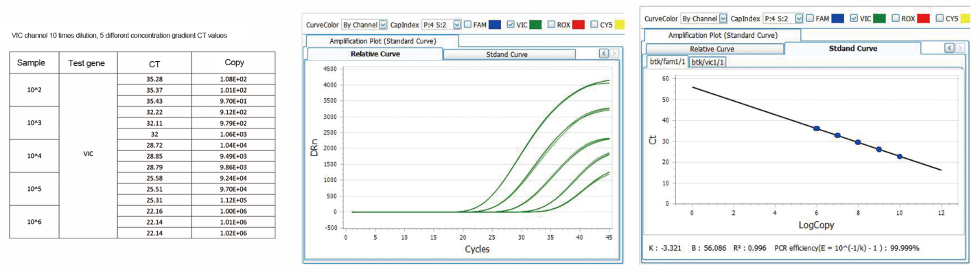
Task: Click the tab scroll-left arrow beside the bold Stdand Curve tab
Action: [x=950, y=47]
